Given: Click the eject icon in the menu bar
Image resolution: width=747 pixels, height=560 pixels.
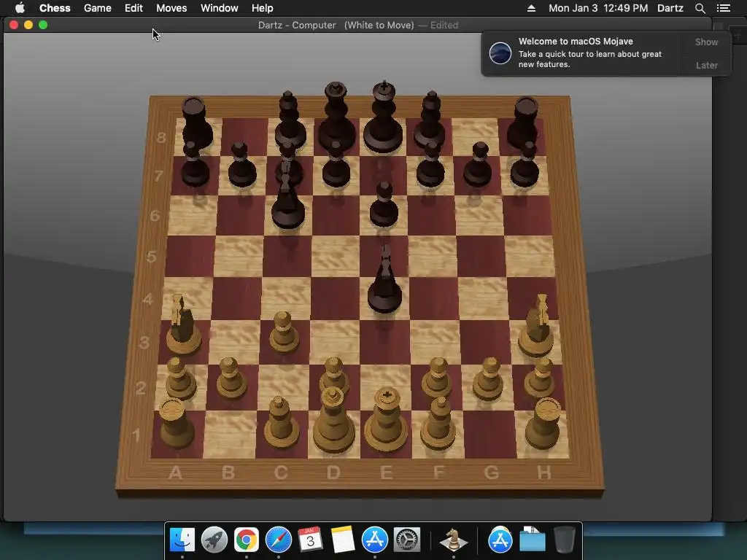Looking at the screenshot, I should pos(531,8).
